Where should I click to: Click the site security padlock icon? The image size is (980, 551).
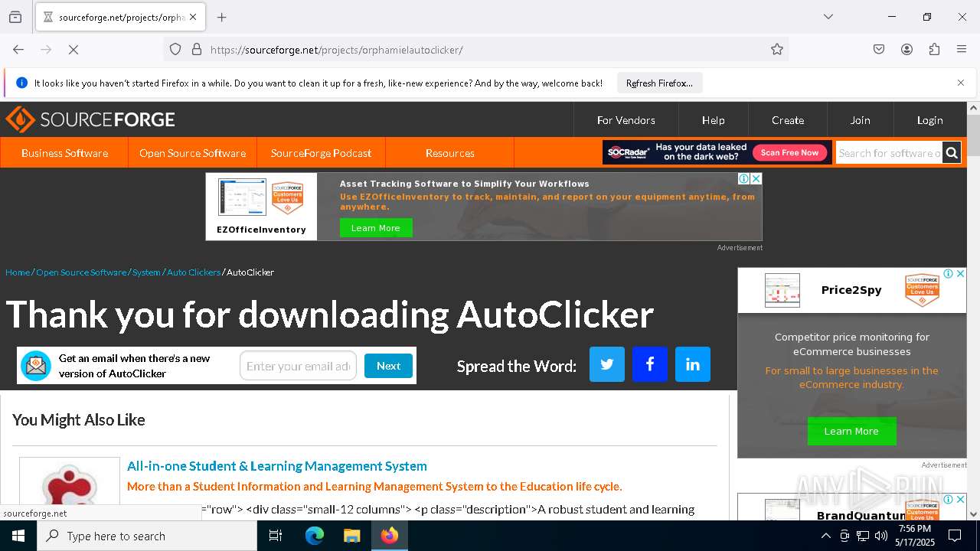(x=197, y=50)
